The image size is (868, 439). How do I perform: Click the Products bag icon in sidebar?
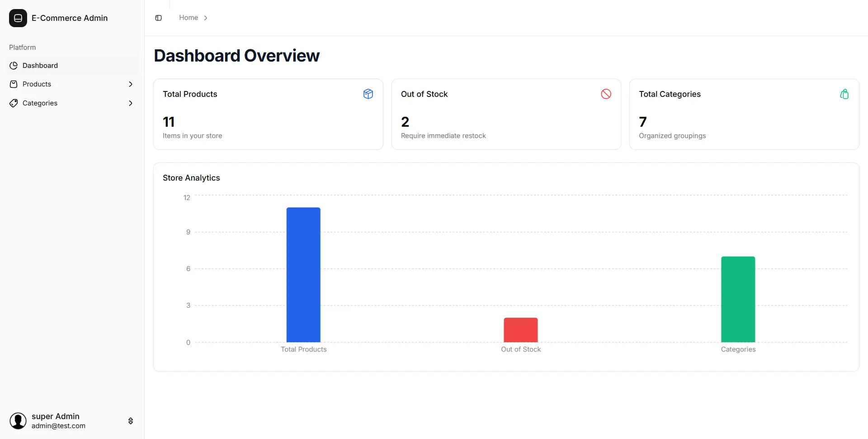(14, 84)
